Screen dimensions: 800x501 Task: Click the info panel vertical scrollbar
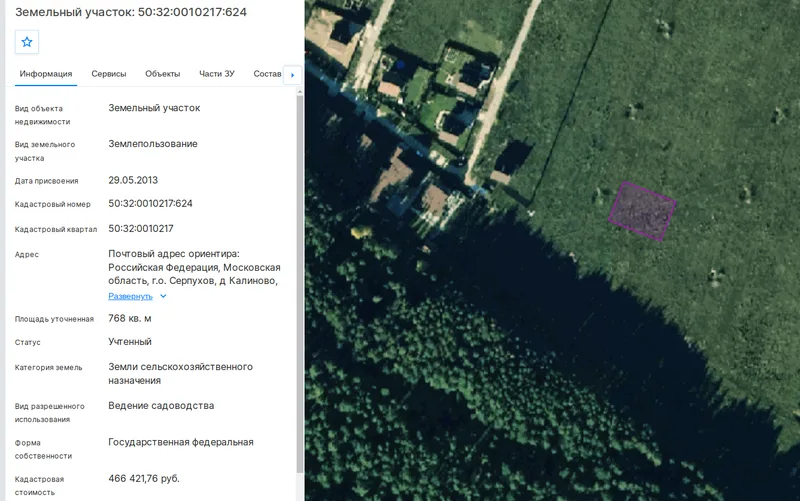[x=299, y=286]
